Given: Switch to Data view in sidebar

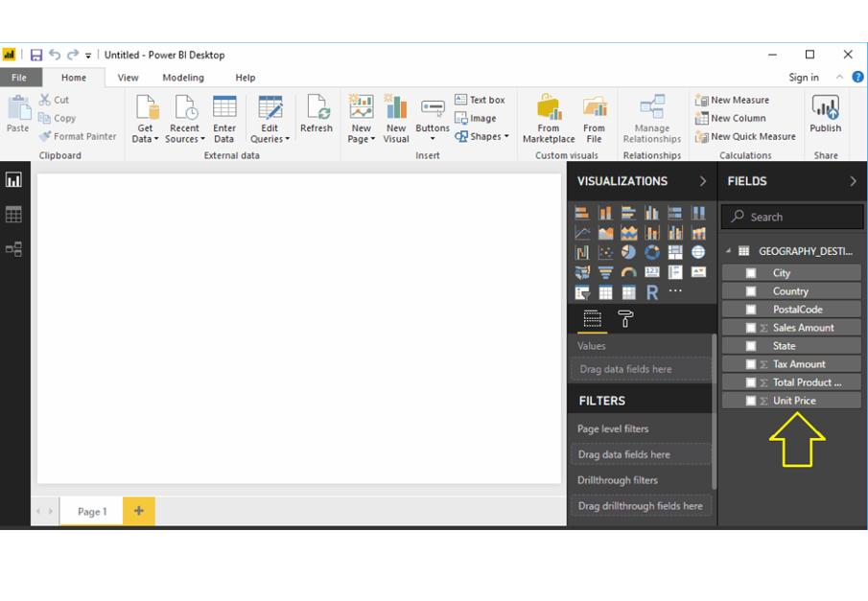Looking at the screenshot, I should pyautogui.click(x=13, y=214).
